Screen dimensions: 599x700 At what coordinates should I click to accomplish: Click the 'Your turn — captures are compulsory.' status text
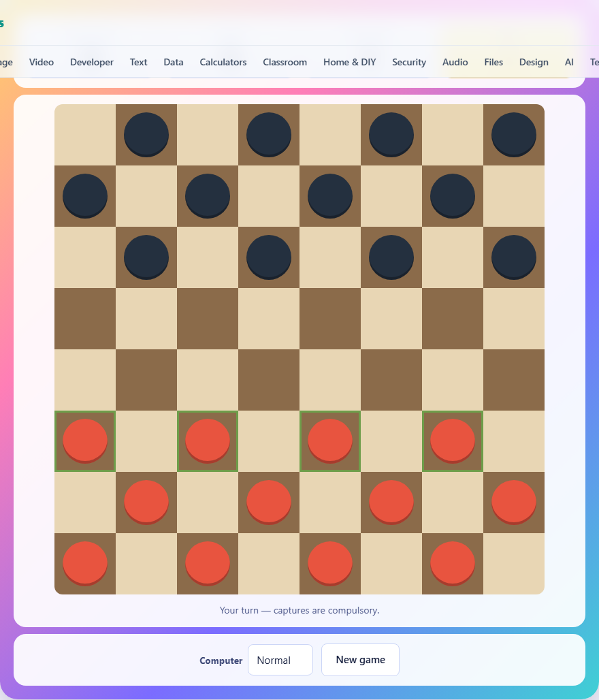(299, 610)
